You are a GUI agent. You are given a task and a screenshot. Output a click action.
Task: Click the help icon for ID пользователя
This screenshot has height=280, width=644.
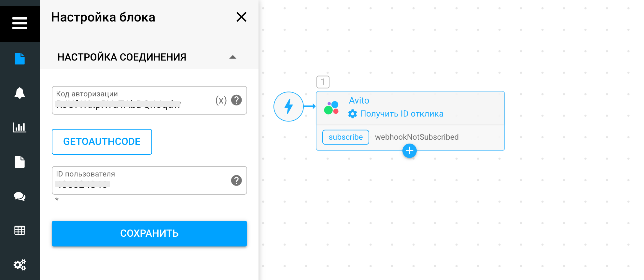coord(236,180)
